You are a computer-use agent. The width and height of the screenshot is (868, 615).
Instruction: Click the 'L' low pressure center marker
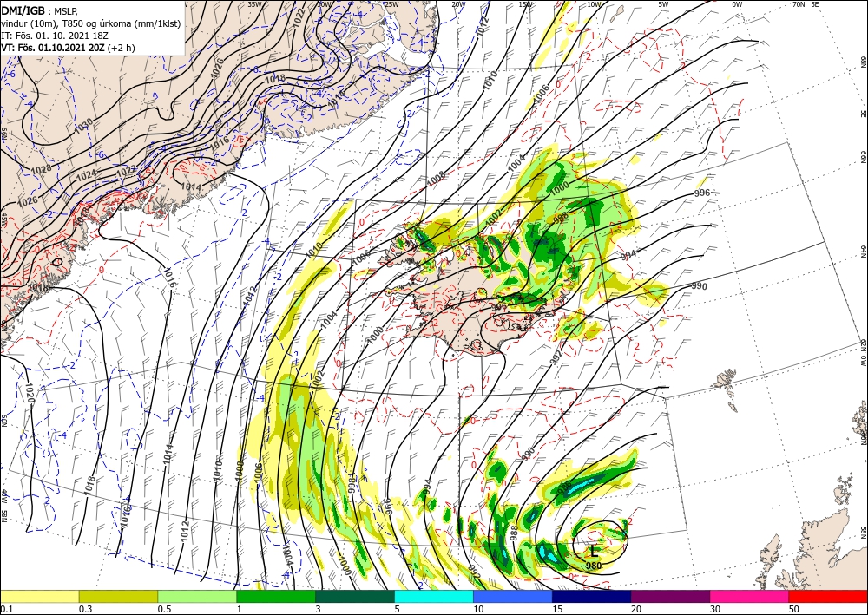click(594, 551)
